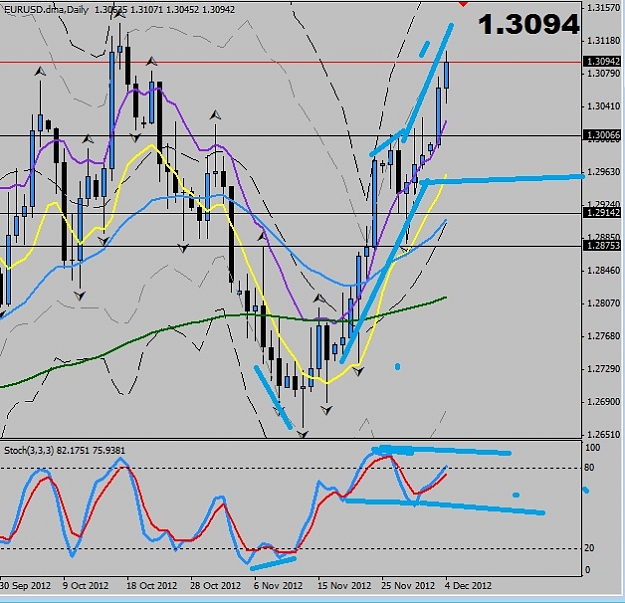This screenshot has height=603, width=625.
Task: Click the Stochastic scale value 100
Action: click(x=592, y=448)
